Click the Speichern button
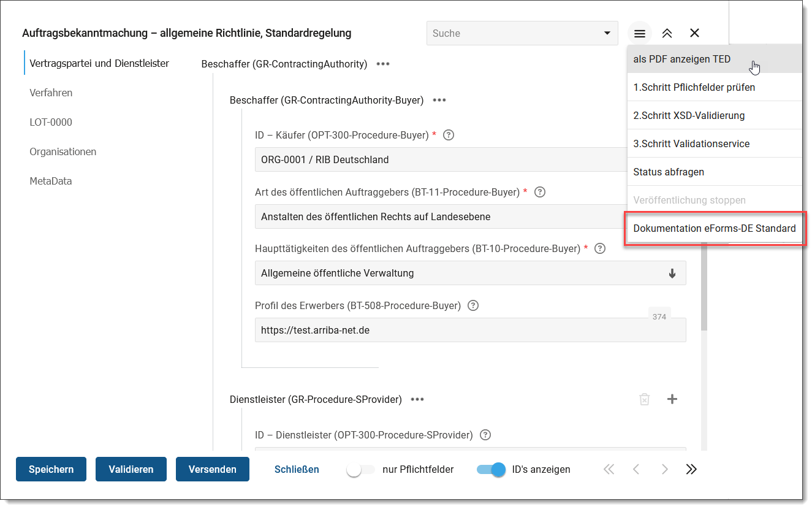 coord(51,469)
